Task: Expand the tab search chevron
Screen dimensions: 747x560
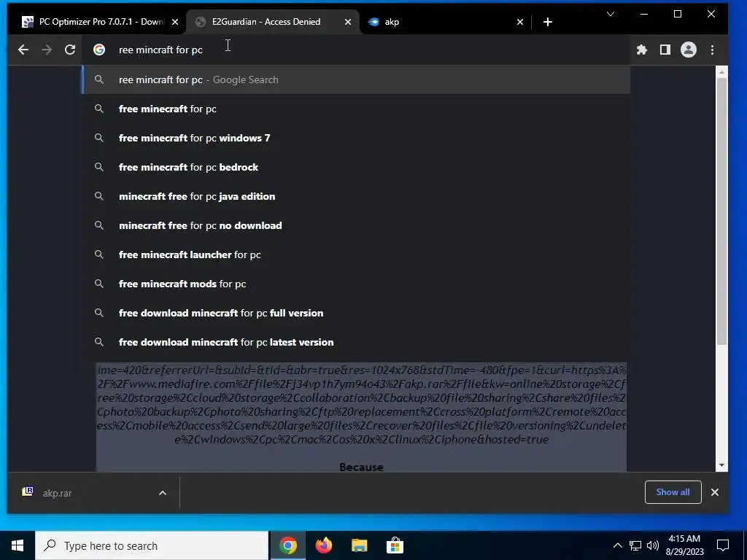Action: [x=611, y=14]
